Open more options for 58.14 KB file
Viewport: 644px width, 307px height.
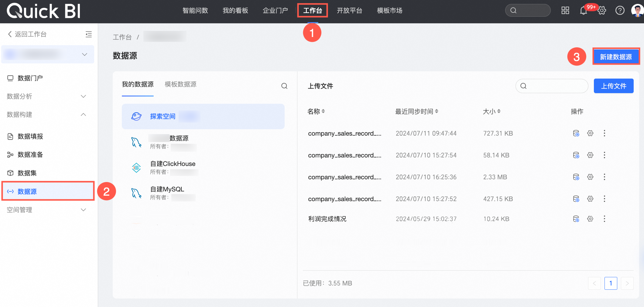coord(605,155)
